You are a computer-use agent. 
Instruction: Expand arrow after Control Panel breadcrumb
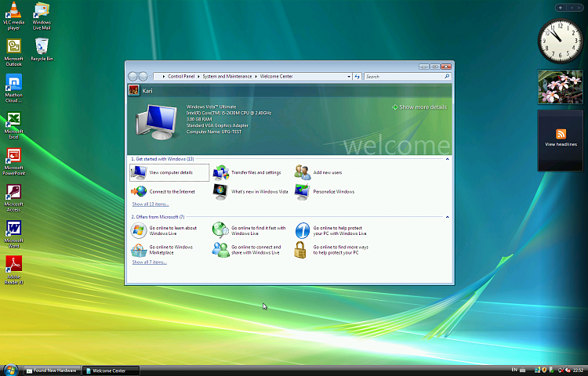click(198, 77)
